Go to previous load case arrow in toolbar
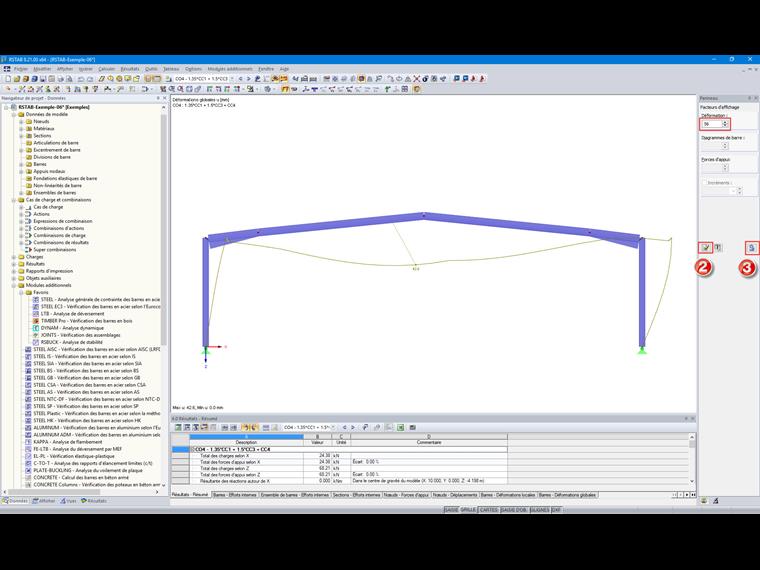The height and width of the screenshot is (570, 760). 241,79
